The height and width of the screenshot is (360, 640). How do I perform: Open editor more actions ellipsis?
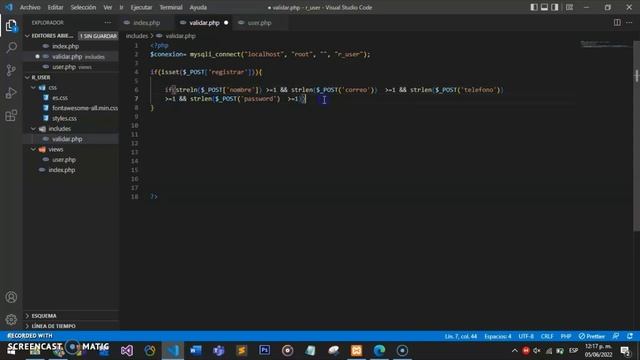click(x=629, y=23)
